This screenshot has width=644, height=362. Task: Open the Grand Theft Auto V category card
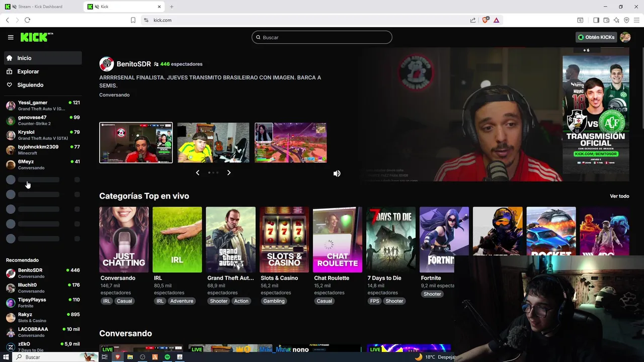click(230, 240)
